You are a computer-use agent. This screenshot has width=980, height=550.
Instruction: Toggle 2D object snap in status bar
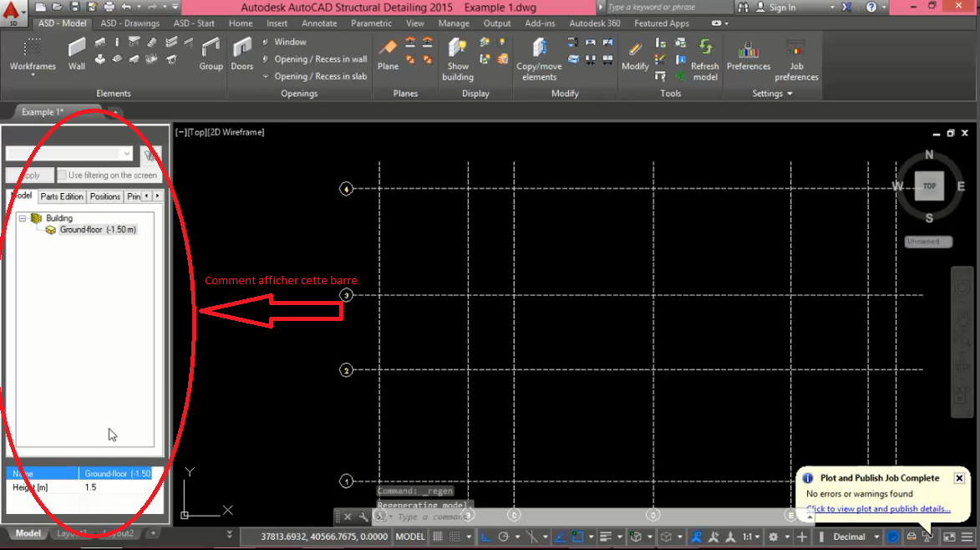(577, 537)
